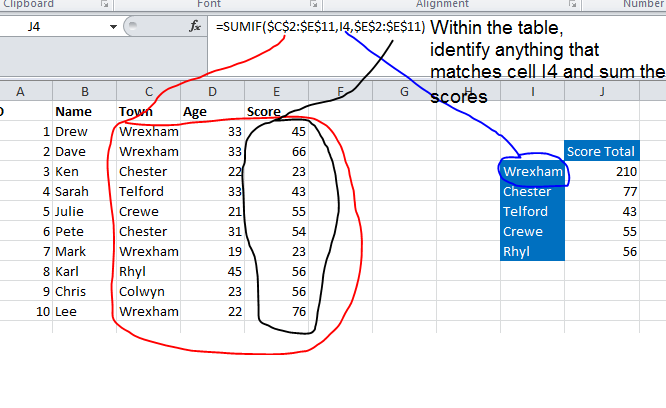Select the cell containing total 210
This screenshot has width=666, height=408.
(x=600, y=171)
